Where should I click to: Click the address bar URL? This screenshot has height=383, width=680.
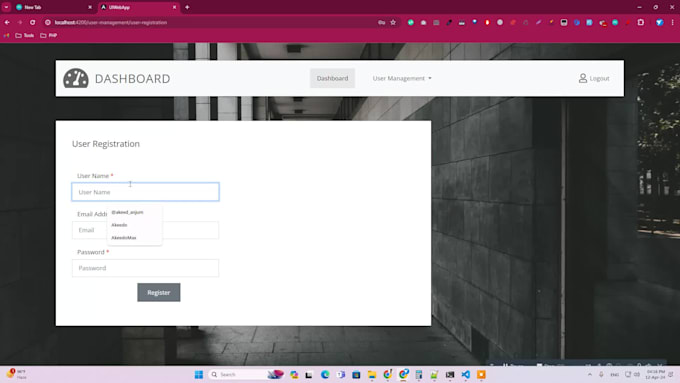111,23
